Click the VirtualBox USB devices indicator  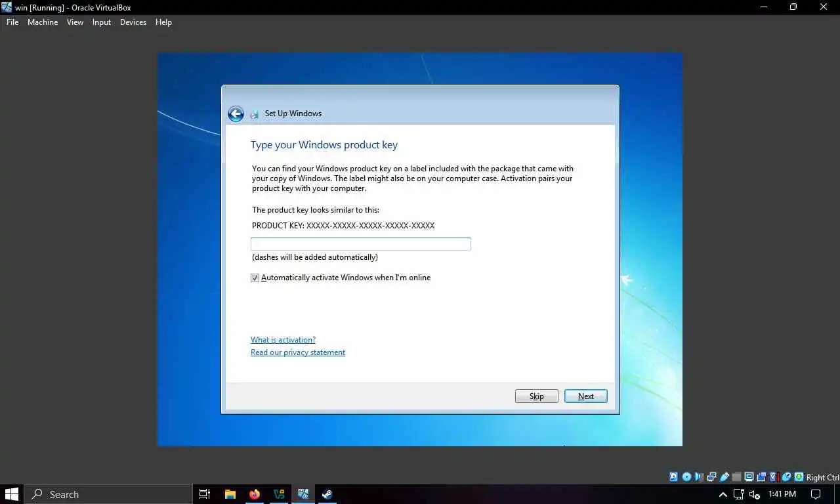(x=724, y=477)
